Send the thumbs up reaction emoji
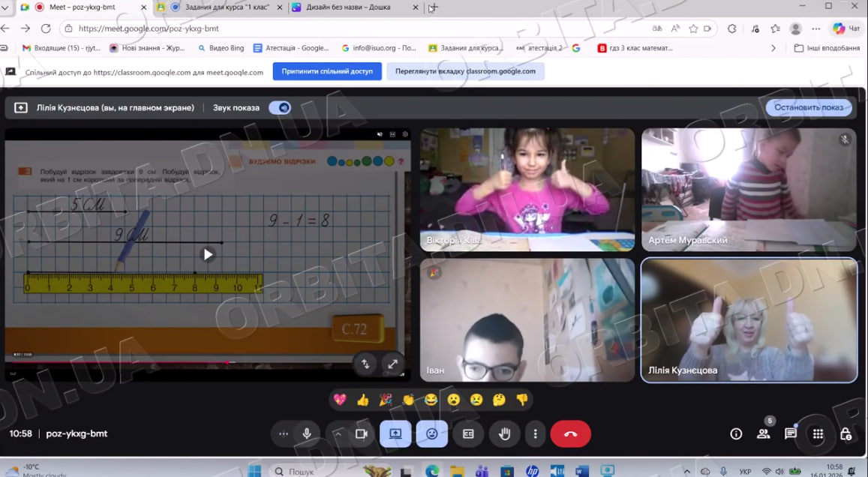 363,400
